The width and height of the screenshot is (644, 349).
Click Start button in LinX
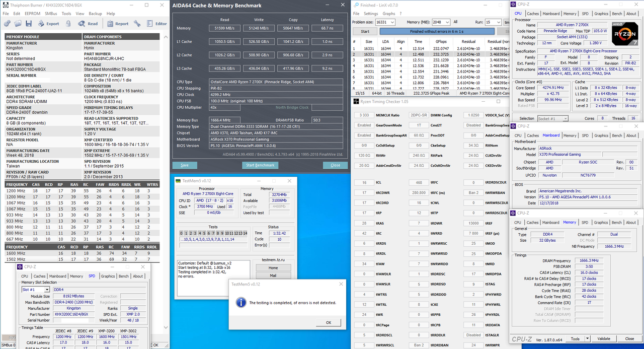coord(365,31)
